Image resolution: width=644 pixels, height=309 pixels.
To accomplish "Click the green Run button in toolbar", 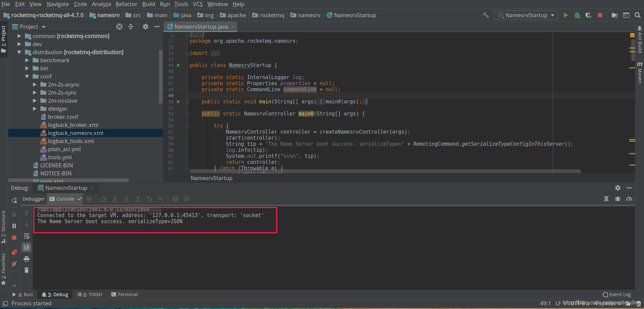I will tap(566, 15).
